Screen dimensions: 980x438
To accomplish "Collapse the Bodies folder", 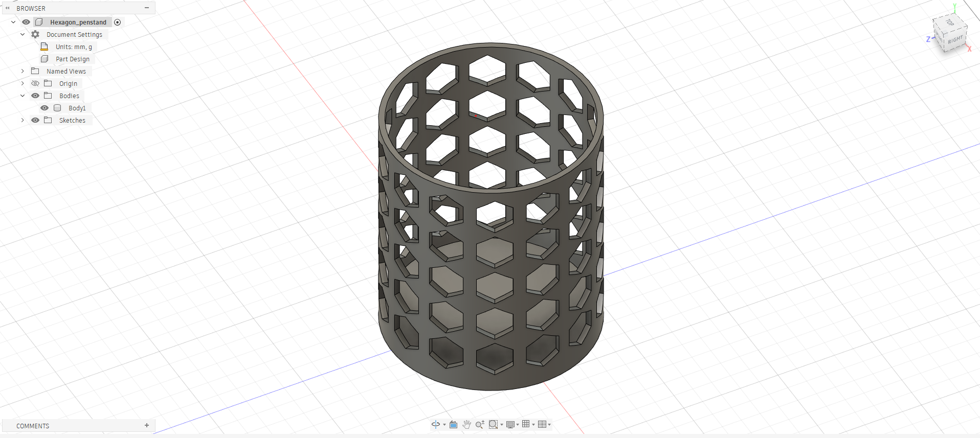I will [23, 96].
